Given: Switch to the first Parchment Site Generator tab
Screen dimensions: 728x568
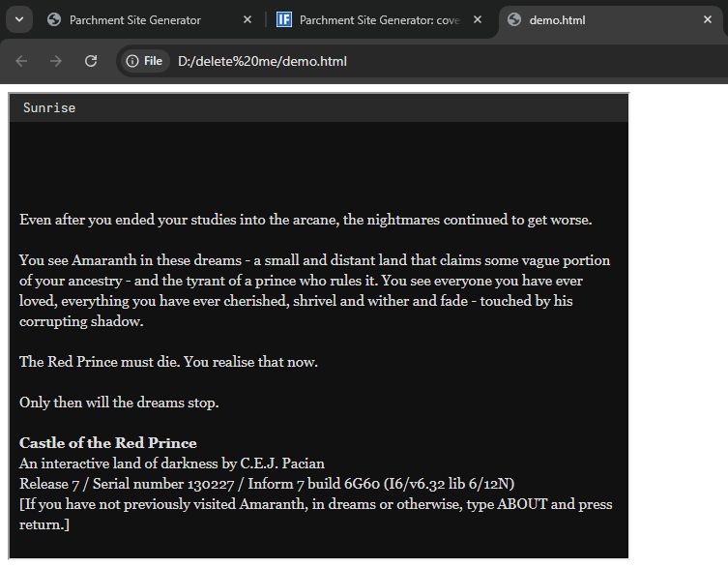Looking at the screenshot, I should (x=135, y=19).
